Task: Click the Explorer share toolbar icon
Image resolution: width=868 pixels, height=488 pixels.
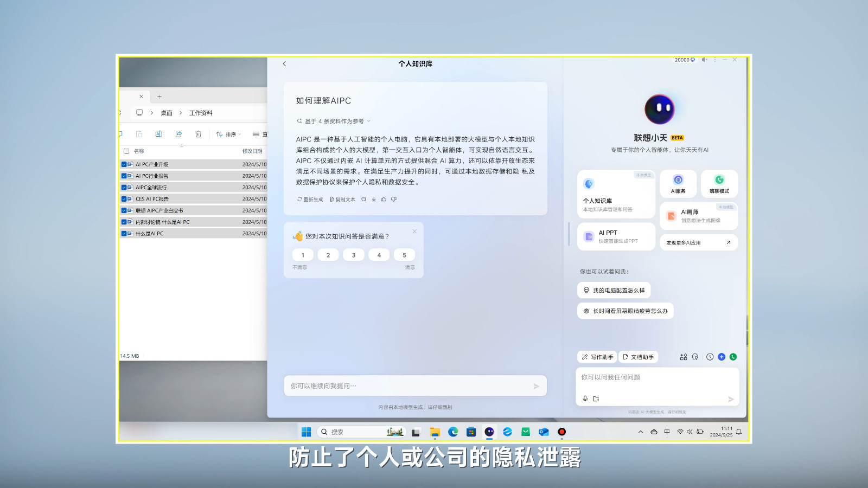Action: 178,134
